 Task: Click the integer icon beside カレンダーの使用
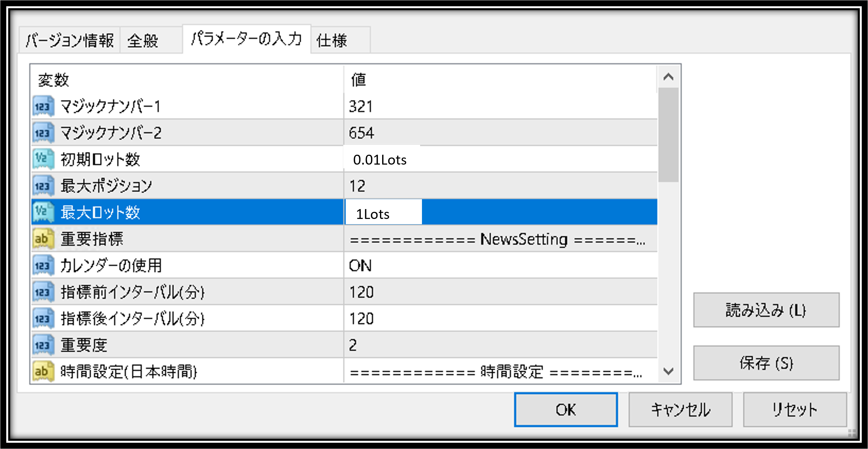[x=43, y=265]
